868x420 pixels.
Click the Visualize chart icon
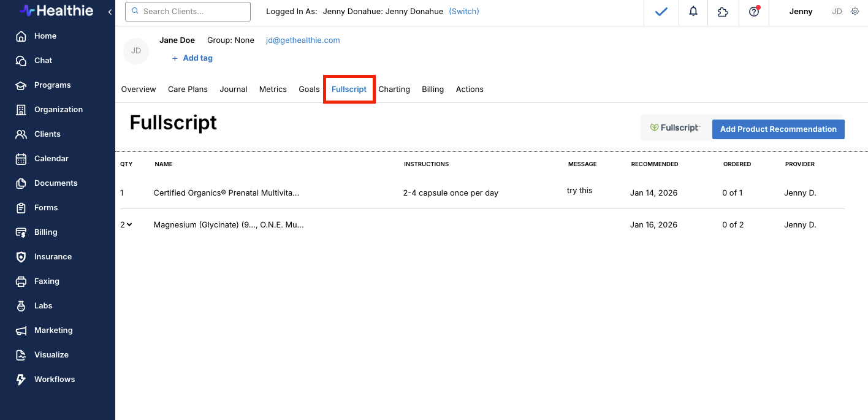coord(21,355)
